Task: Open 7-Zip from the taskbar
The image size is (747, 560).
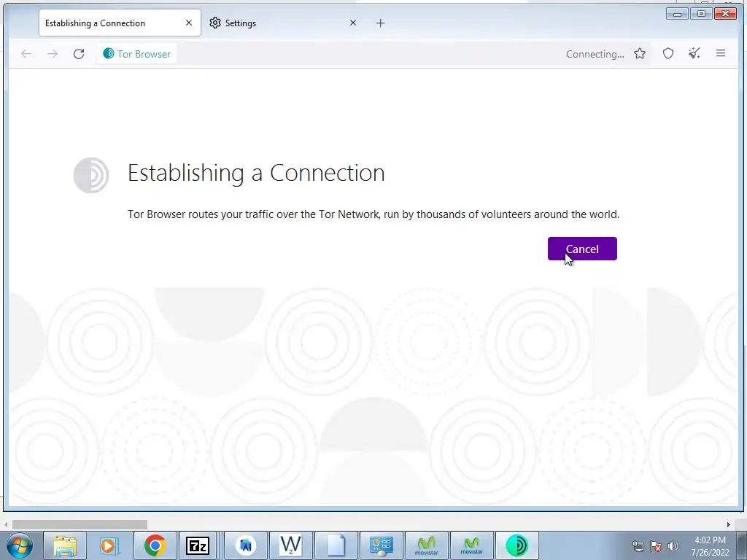Action: [x=198, y=545]
